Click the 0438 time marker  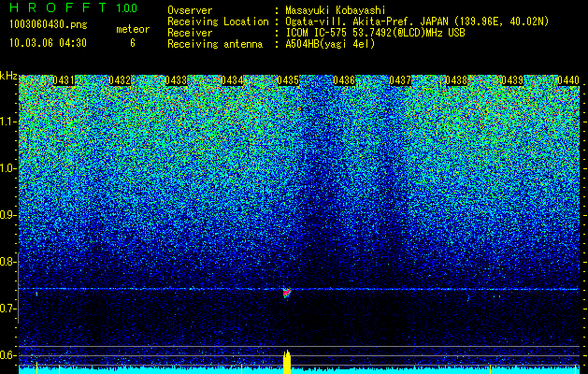456,80
